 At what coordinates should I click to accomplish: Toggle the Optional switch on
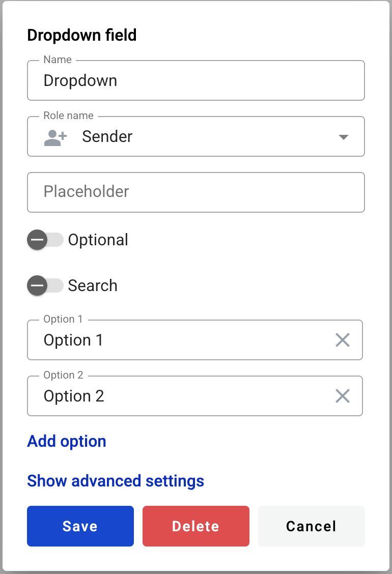pyautogui.click(x=45, y=240)
